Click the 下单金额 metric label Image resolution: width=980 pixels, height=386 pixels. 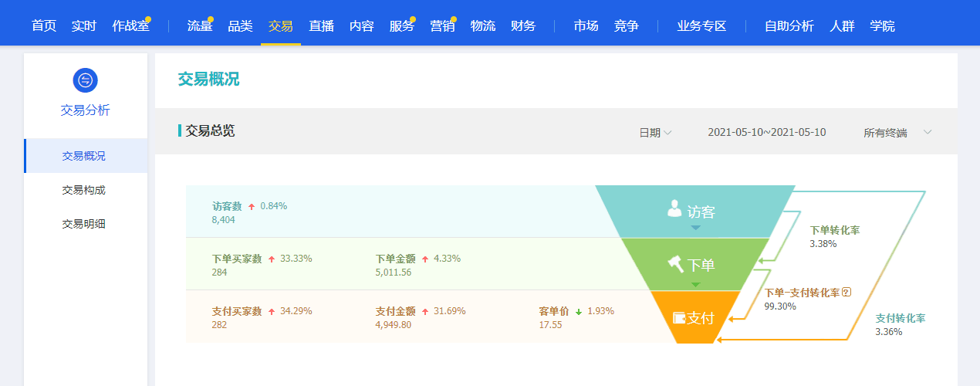click(x=396, y=259)
